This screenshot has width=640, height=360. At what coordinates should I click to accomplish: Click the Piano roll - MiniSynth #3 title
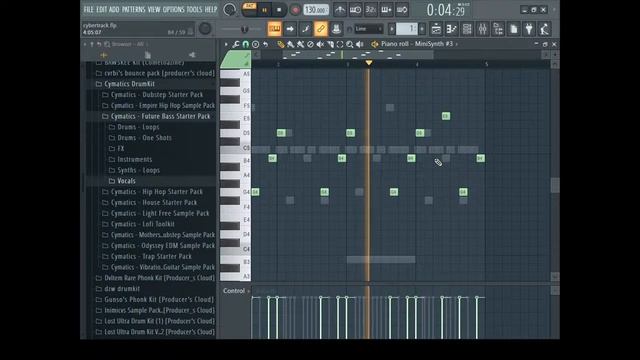417,44
